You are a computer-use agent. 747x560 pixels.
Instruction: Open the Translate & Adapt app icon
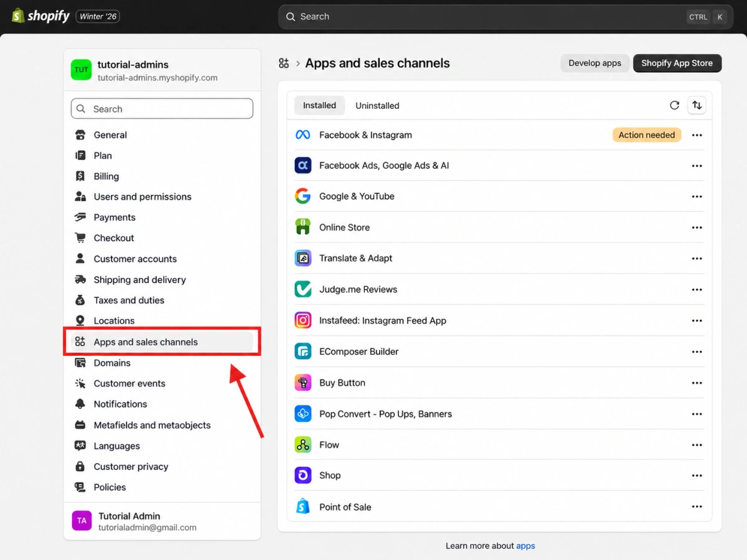click(x=303, y=258)
